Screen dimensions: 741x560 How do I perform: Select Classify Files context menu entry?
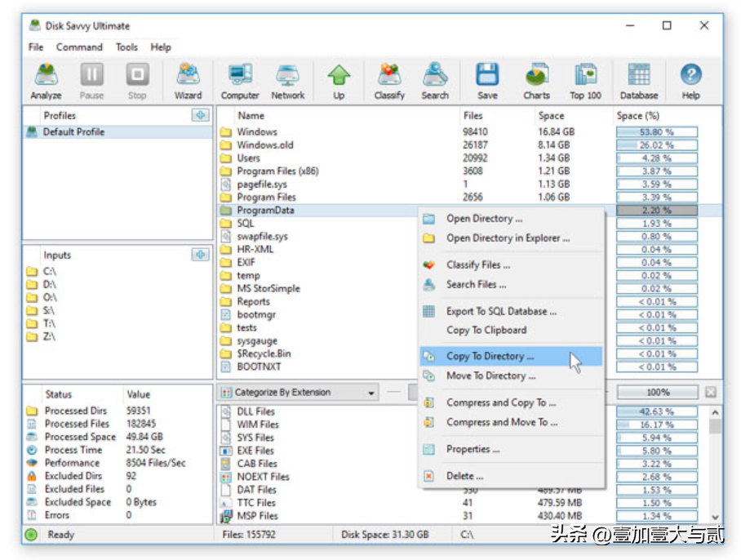[512, 264]
